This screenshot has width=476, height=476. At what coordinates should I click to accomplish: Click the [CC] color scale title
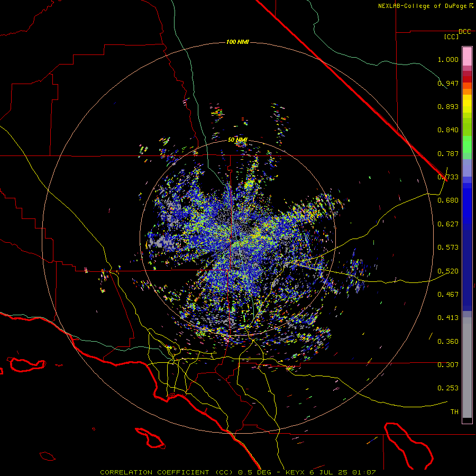(452, 36)
